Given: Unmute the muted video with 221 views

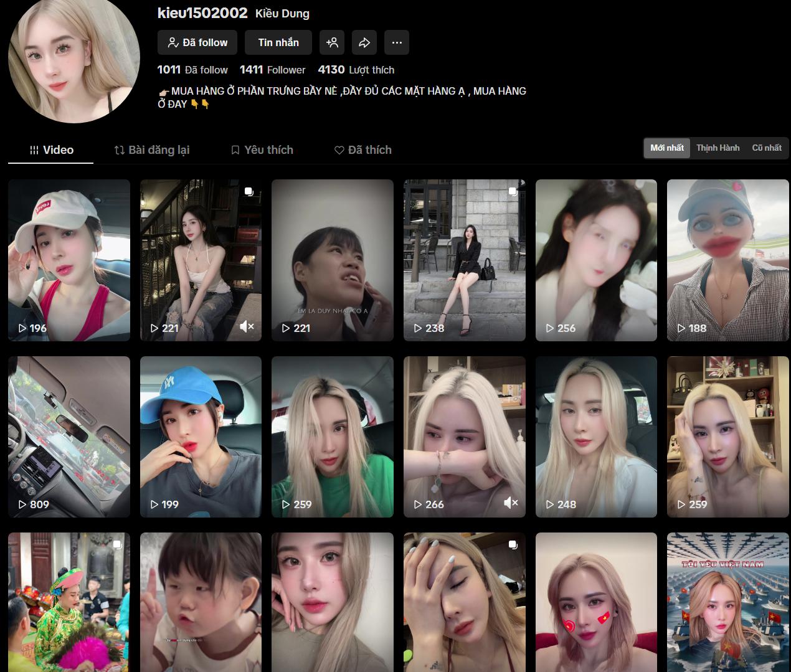Looking at the screenshot, I should [x=247, y=326].
